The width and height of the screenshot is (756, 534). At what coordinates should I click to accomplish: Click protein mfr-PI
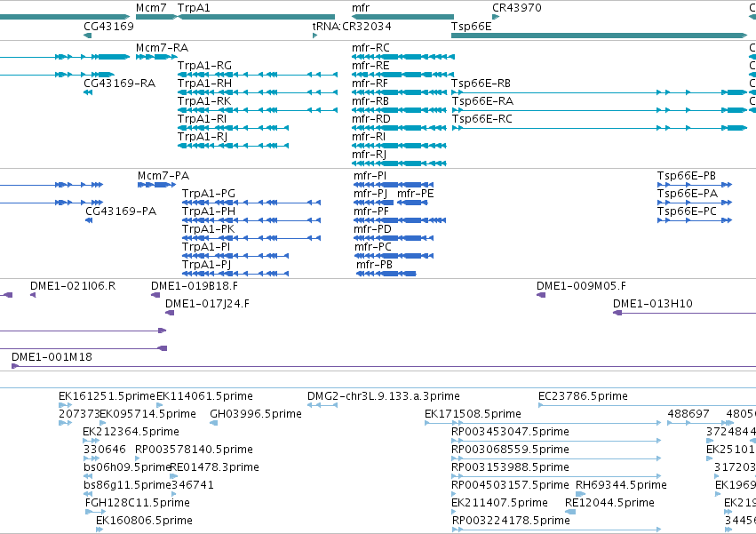(x=394, y=185)
